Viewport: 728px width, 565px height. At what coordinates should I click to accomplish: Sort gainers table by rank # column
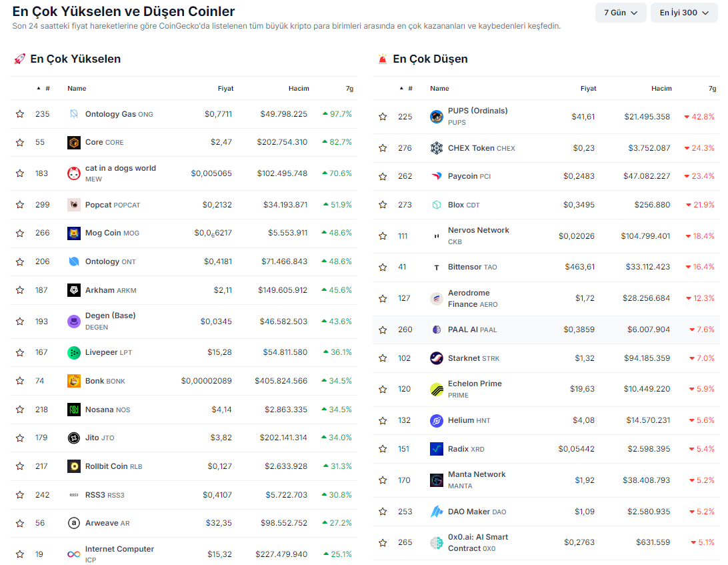(47, 88)
